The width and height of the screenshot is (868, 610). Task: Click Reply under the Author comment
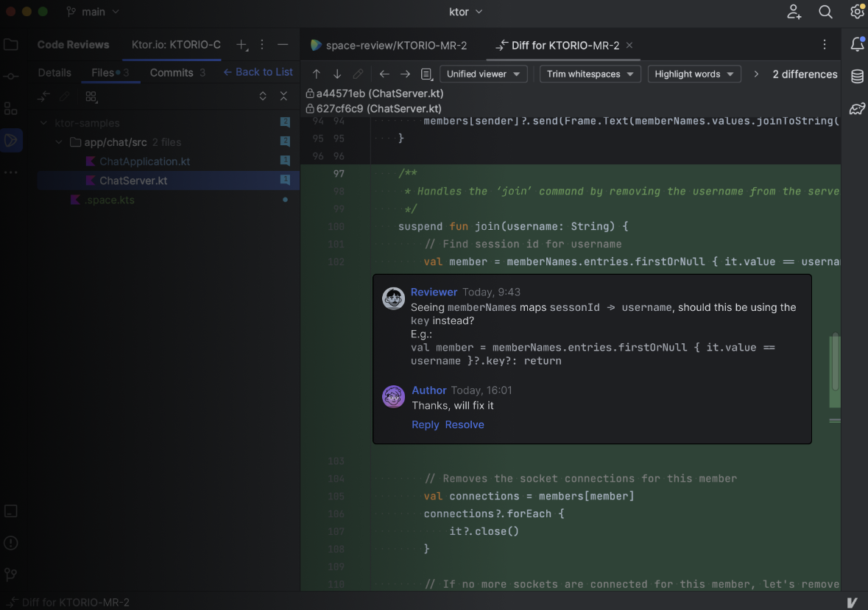coord(425,425)
